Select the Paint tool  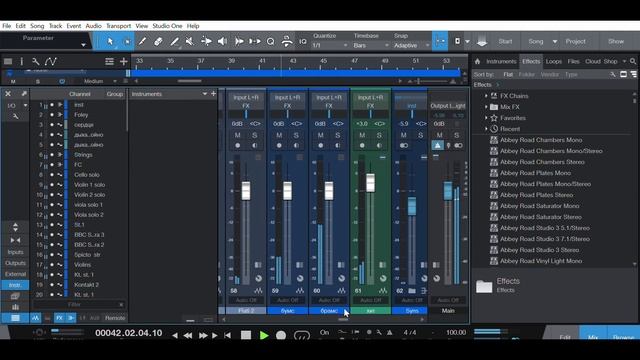(174, 41)
